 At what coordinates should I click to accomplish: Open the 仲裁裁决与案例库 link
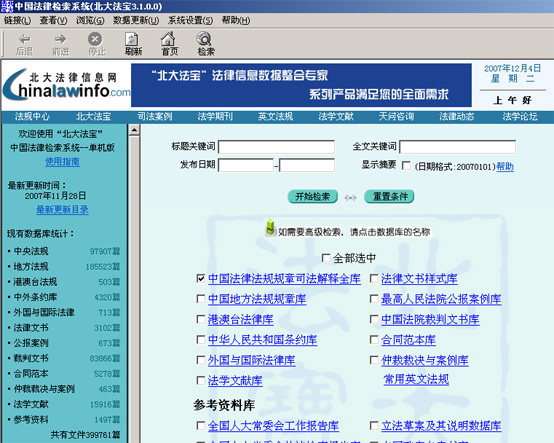click(x=425, y=360)
